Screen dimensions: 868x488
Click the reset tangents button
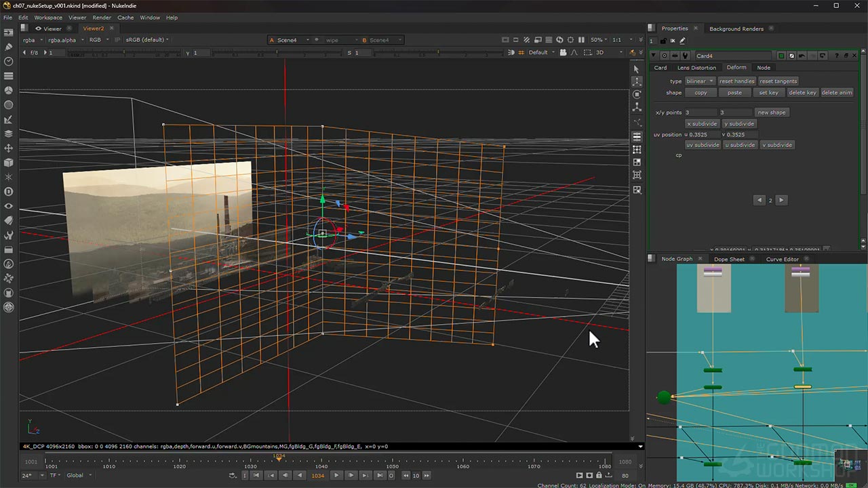(x=778, y=81)
